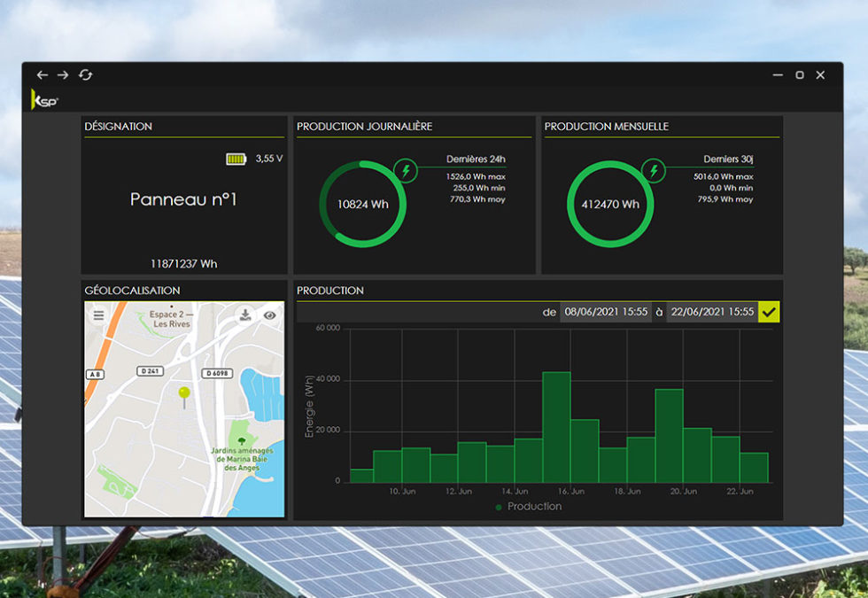Viewport: 868px width, 598px height.
Task: Click Jardins aménagés de Marina Baie label
Action: point(242,459)
